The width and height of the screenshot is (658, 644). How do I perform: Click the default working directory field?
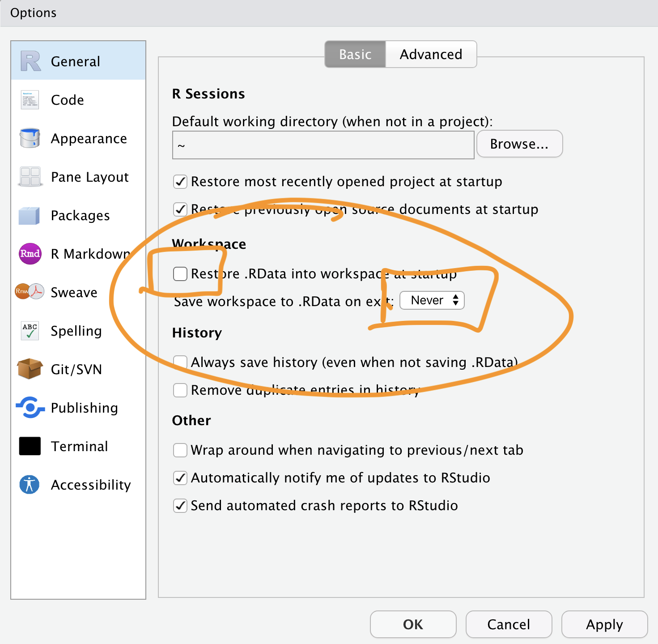tap(323, 145)
